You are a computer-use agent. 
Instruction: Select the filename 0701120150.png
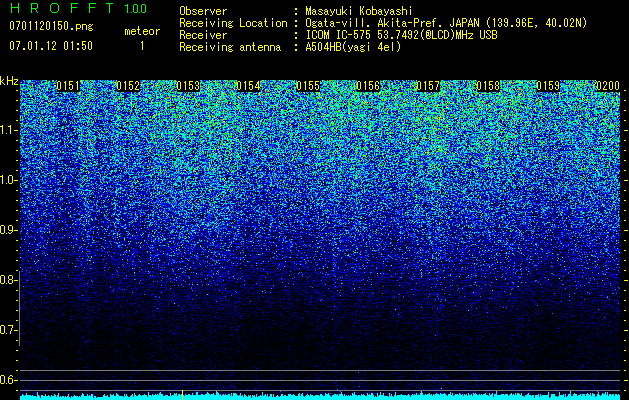pos(51,26)
